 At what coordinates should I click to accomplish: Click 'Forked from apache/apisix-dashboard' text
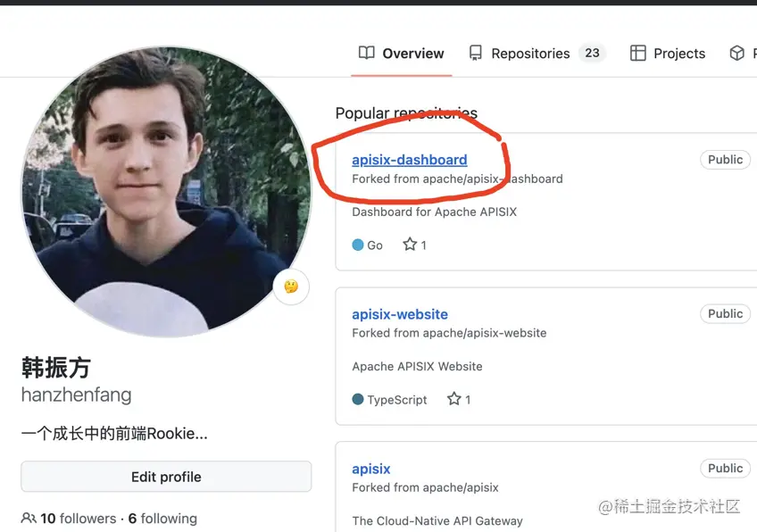pos(457,179)
